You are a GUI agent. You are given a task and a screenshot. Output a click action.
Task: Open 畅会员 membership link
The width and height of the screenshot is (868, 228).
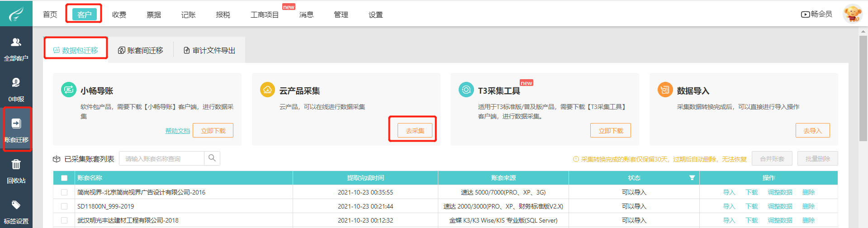point(816,14)
